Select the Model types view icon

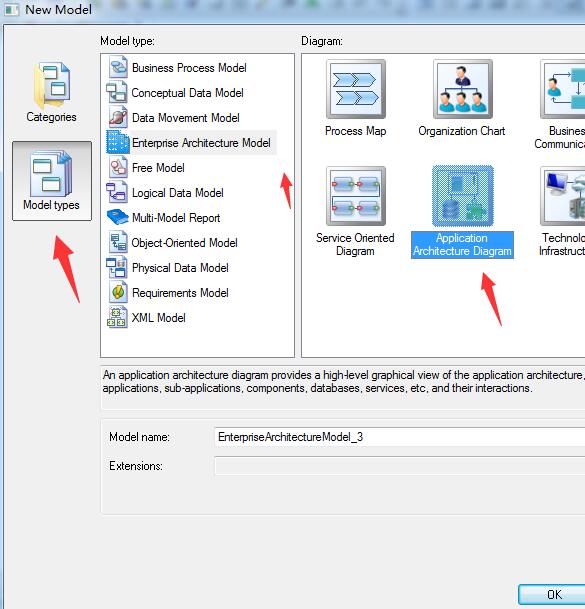(51, 174)
